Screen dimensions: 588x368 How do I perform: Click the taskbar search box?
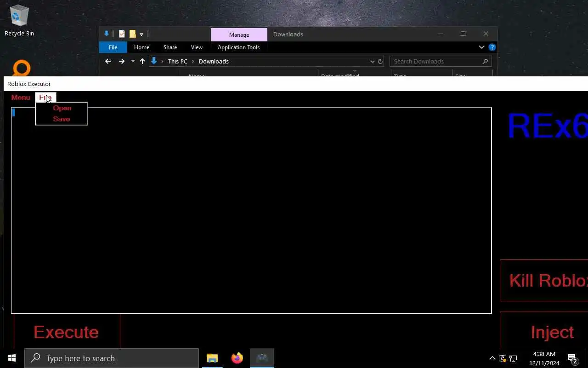point(112,358)
